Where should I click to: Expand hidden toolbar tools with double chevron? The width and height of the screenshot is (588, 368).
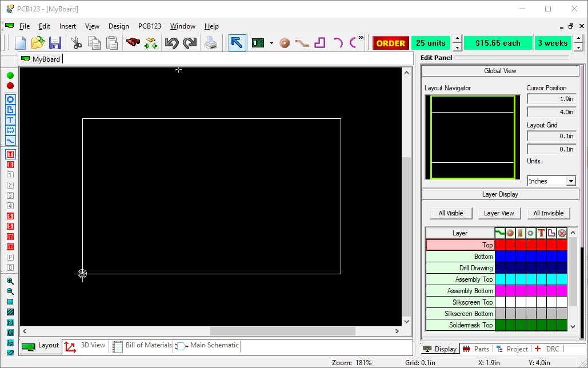click(360, 38)
